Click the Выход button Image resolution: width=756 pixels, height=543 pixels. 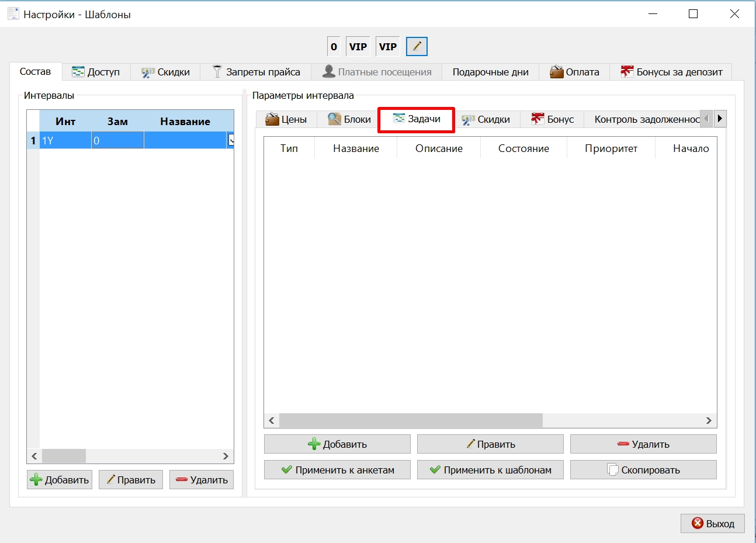[x=713, y=524]
